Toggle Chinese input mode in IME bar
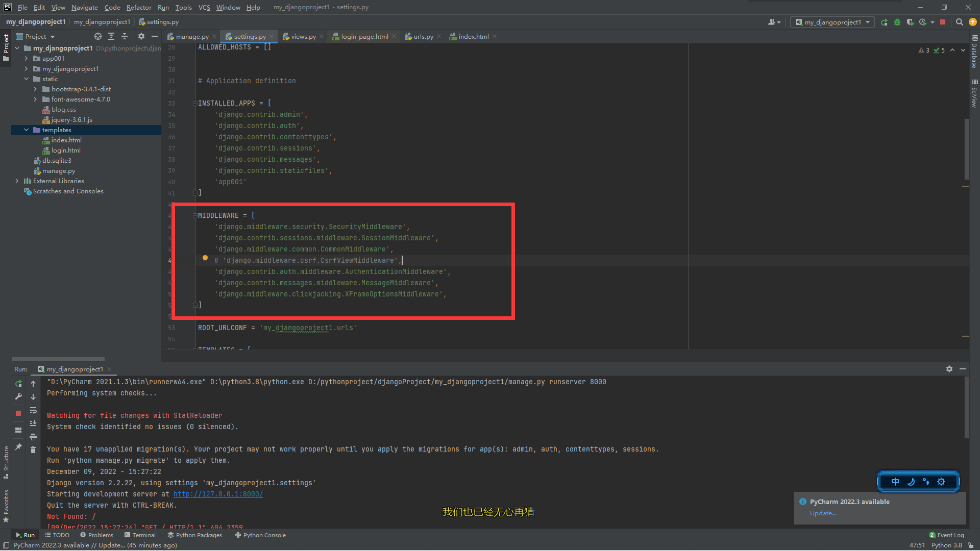This screenshot has height=551, width=980. coord(895,482)
